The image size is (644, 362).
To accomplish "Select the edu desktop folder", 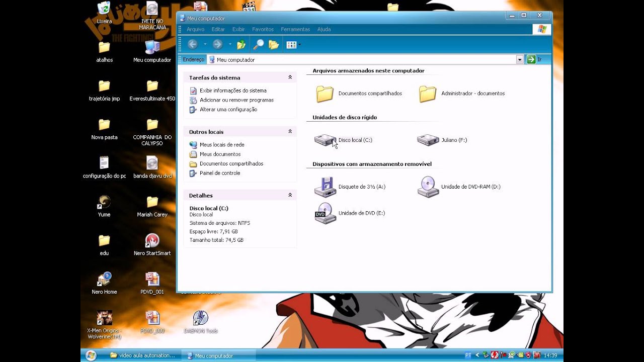I will point(104,245).
